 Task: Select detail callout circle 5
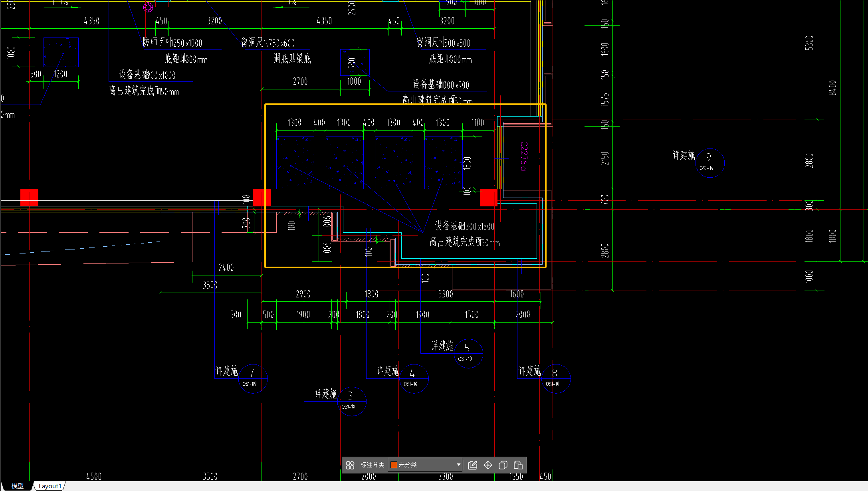[x=468, y=353]
